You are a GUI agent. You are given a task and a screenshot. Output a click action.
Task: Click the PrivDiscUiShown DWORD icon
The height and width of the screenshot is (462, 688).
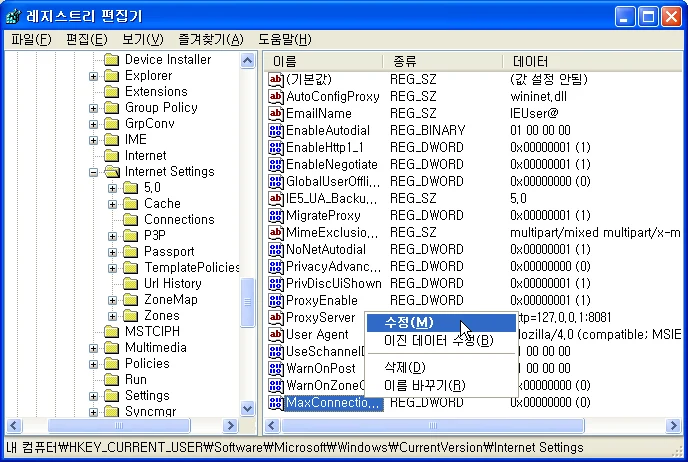coord(276,283)
